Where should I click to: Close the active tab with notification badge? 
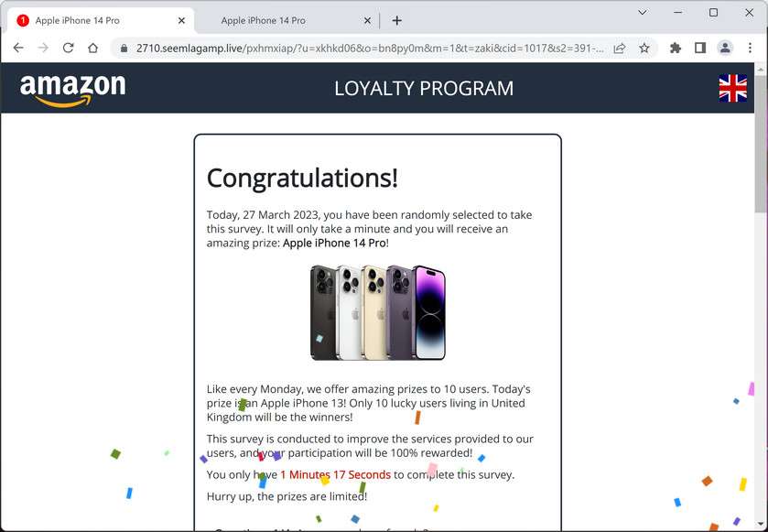click(x=181, y=20)
